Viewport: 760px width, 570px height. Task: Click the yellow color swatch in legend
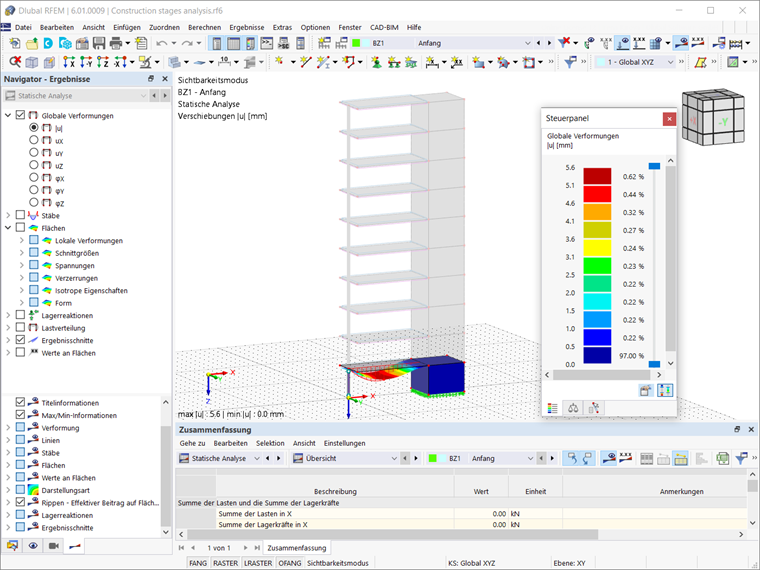click(597, 248)
